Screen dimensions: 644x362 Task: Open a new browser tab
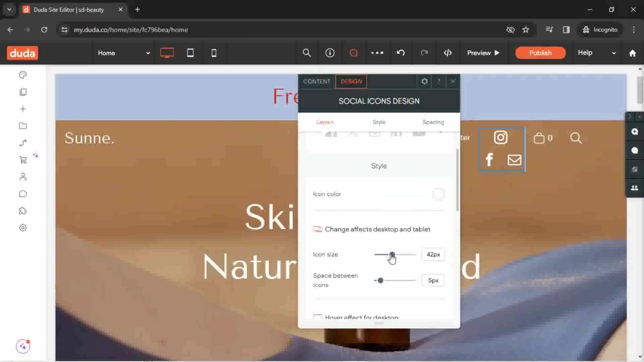pos(137,9)
